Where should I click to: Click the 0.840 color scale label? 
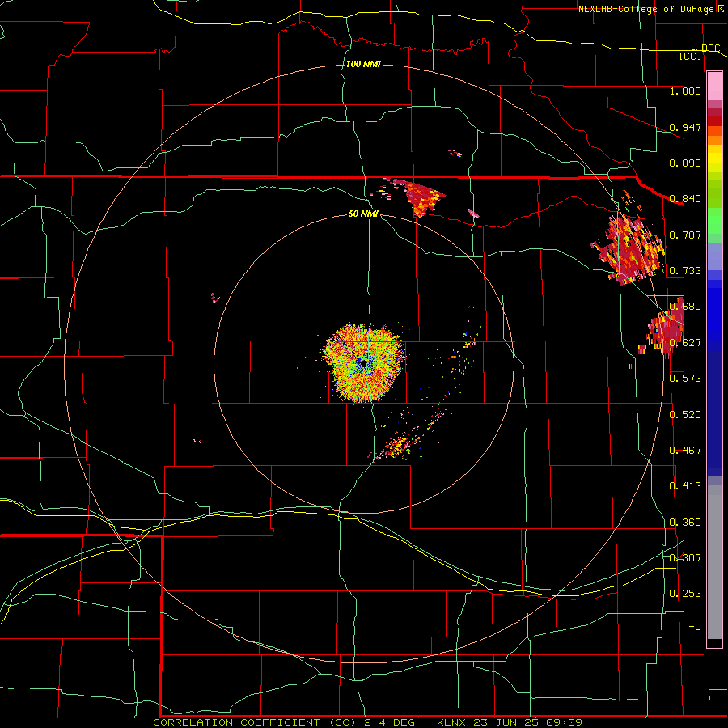[685, 199]
